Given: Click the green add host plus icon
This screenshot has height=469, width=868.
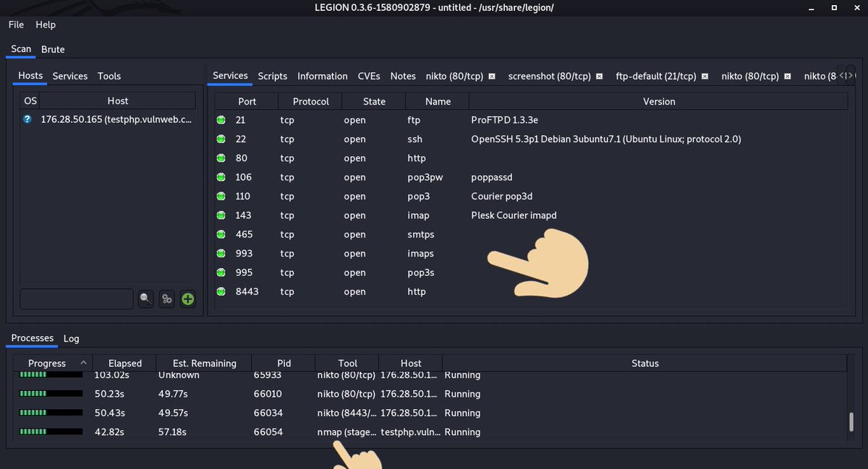Looking at the screenshot, I should click(x=188, y=298).
